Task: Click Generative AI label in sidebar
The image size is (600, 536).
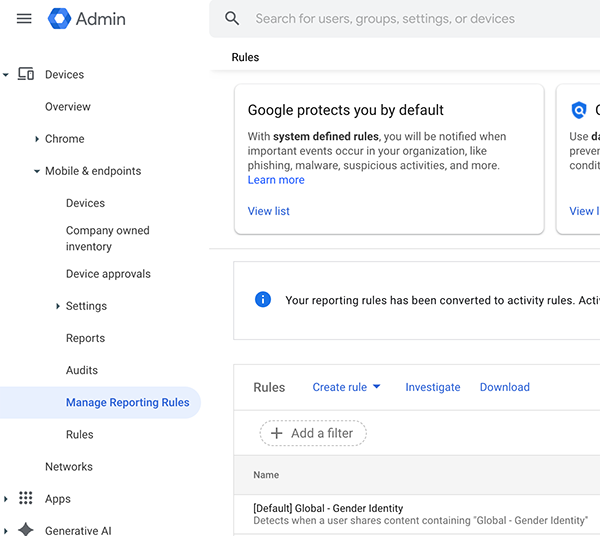Action: click(78, 531)
